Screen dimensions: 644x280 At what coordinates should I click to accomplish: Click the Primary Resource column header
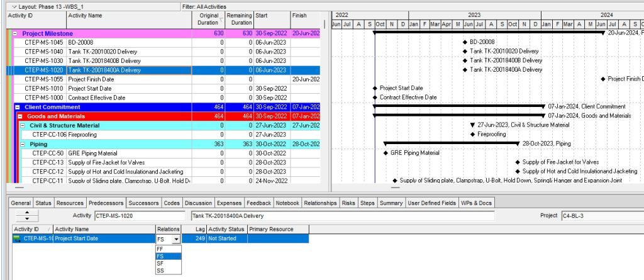point(278,229)
